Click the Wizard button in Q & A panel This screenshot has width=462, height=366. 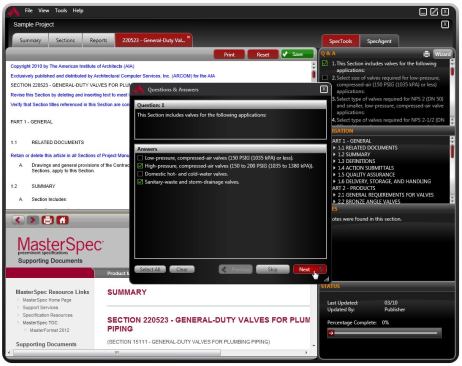click(x=443, y=54)
